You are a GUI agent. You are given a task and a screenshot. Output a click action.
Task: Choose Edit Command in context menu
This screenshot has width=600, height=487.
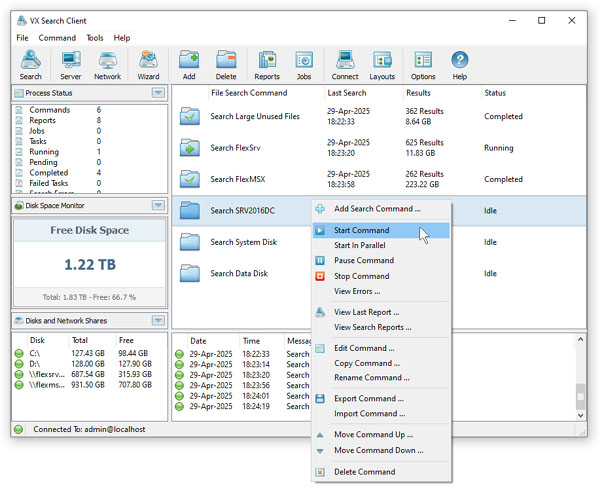(x=381, y=348)
